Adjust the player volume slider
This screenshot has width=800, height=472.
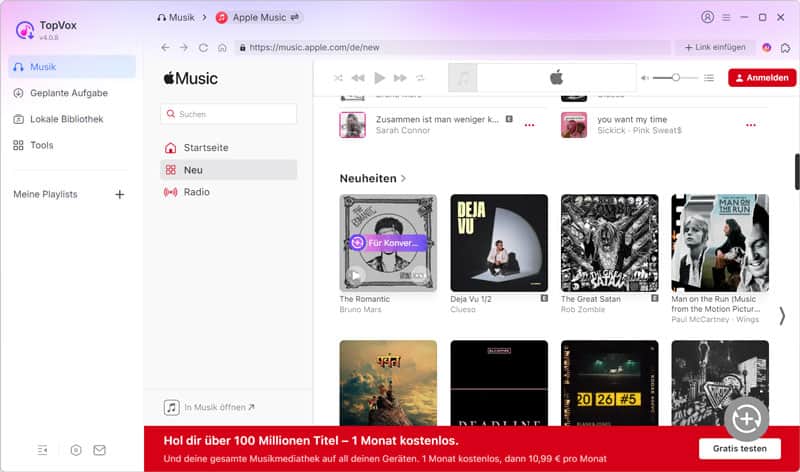[676, 78]
